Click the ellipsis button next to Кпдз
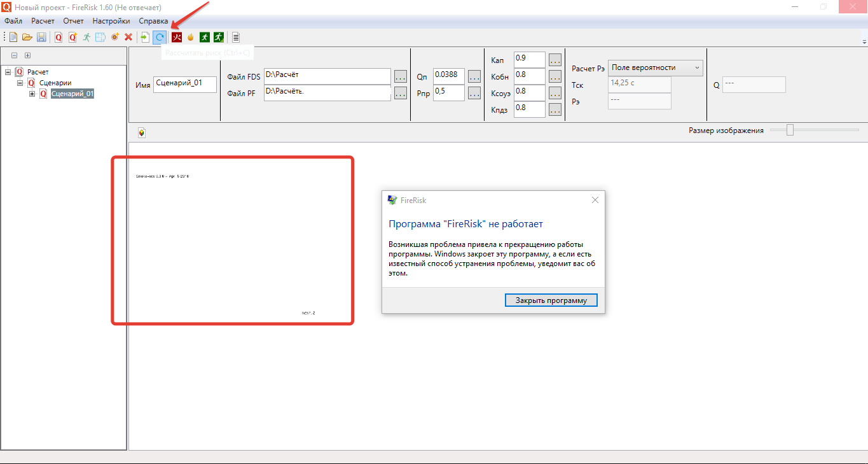 555,109
